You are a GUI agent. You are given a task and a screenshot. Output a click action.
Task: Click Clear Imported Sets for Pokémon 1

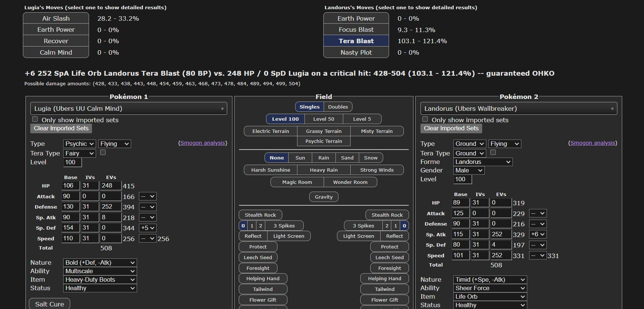61,128
